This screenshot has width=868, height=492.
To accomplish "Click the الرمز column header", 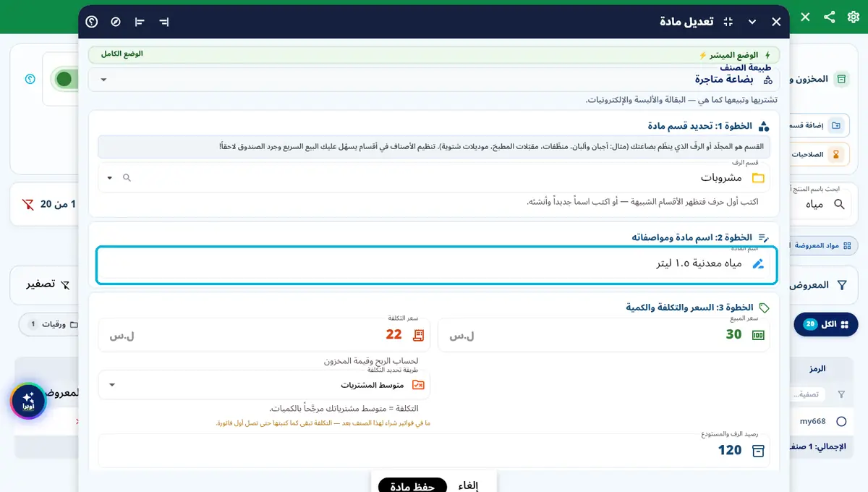I will coord(817,369).
